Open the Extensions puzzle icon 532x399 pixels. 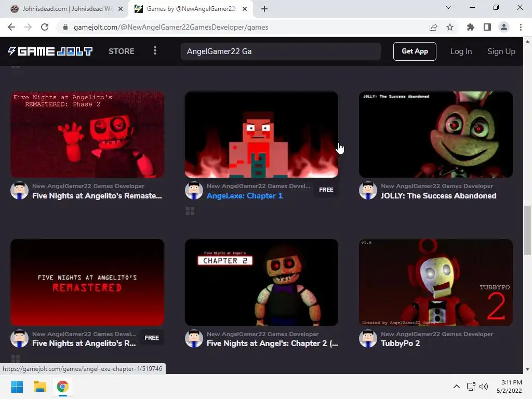(x=471, y=27)
